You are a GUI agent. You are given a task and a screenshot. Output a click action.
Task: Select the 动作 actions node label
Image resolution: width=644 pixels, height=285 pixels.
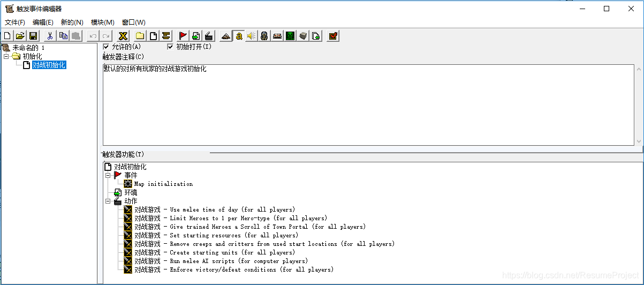pos(131,201)
